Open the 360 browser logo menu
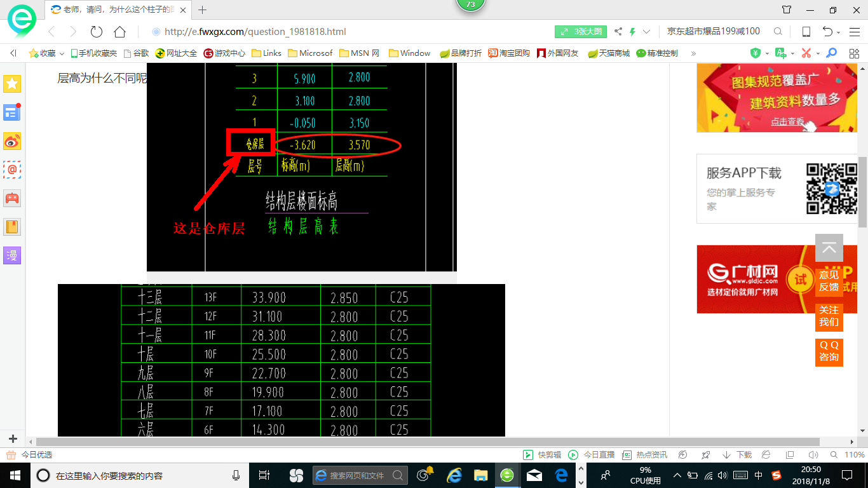The width and height of the screenshot is (868, 488). [22, 22]
